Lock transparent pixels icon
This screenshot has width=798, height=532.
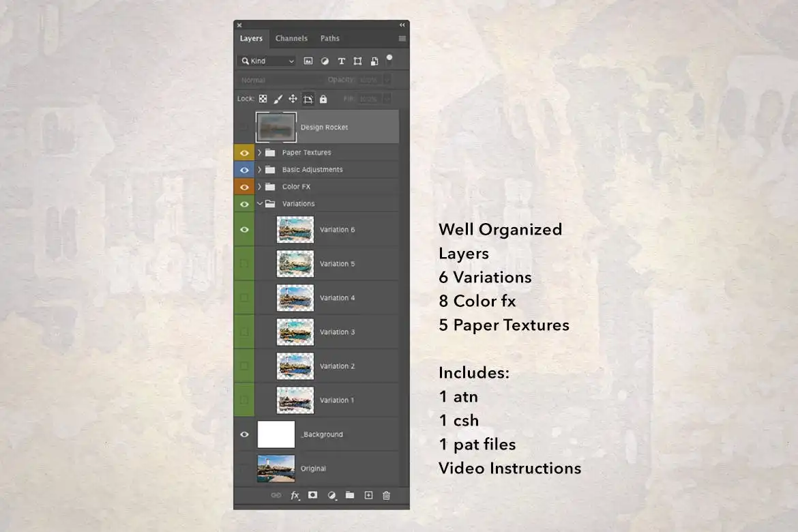(263, 99)
